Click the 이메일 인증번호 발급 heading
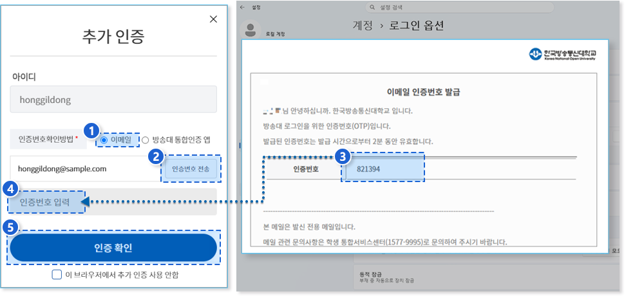 [424, 92]
